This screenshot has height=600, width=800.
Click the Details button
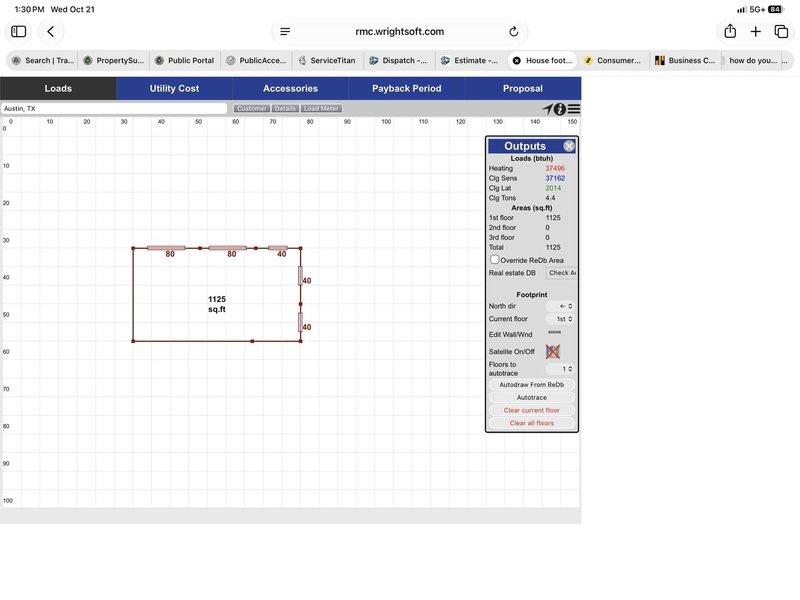tap(285, 109)
